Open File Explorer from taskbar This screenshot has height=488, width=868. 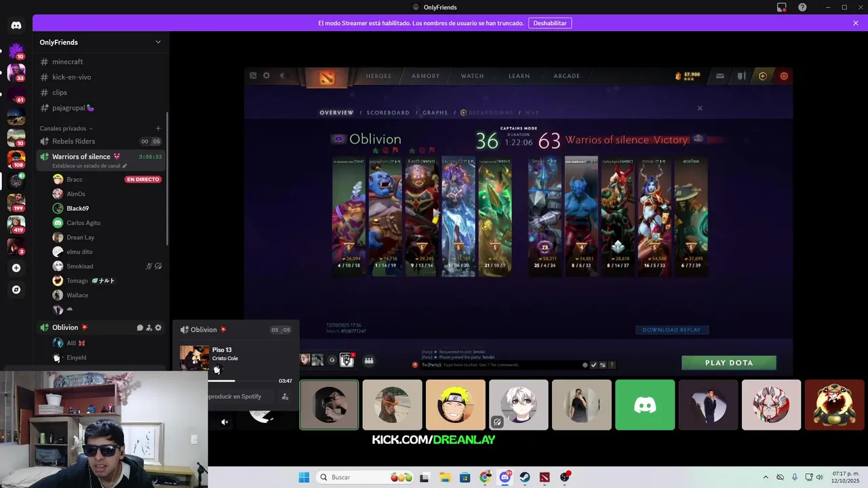[x=445, y=477]
